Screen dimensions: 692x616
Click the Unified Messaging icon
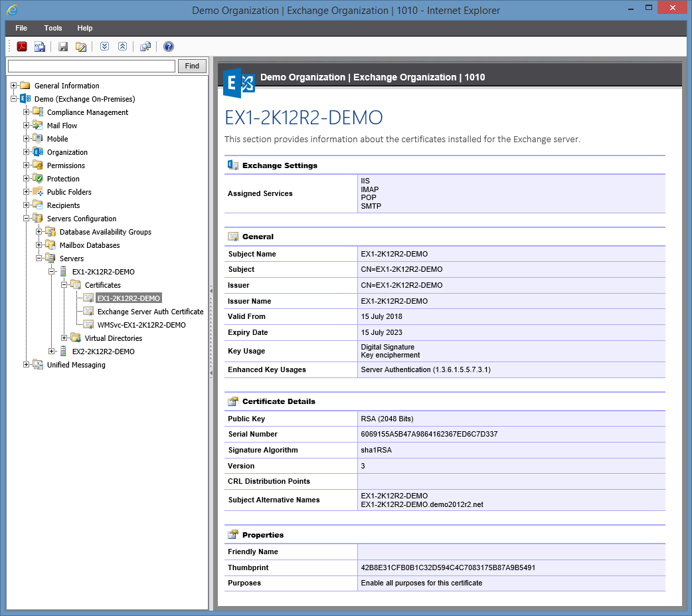tap(38, 365)
